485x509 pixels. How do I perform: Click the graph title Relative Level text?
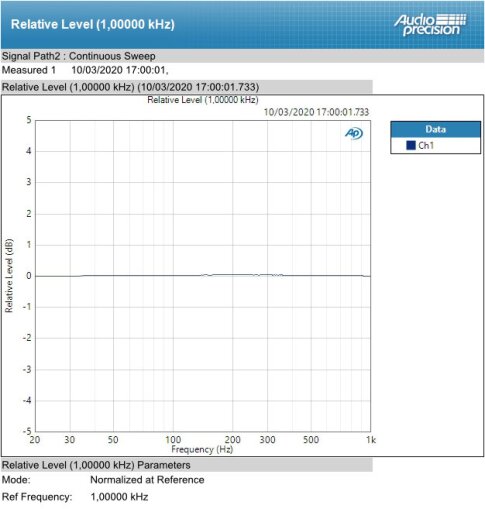(x=203, y=100)
